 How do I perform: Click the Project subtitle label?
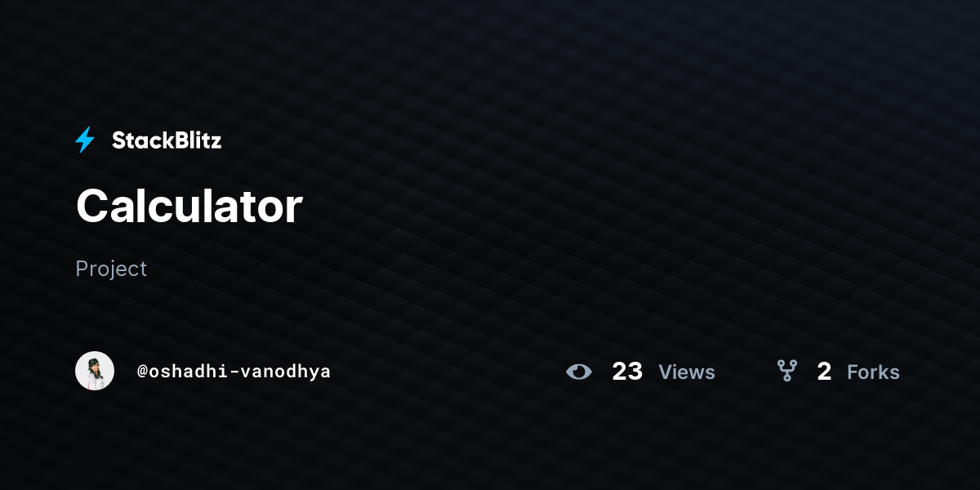(111, 269)
